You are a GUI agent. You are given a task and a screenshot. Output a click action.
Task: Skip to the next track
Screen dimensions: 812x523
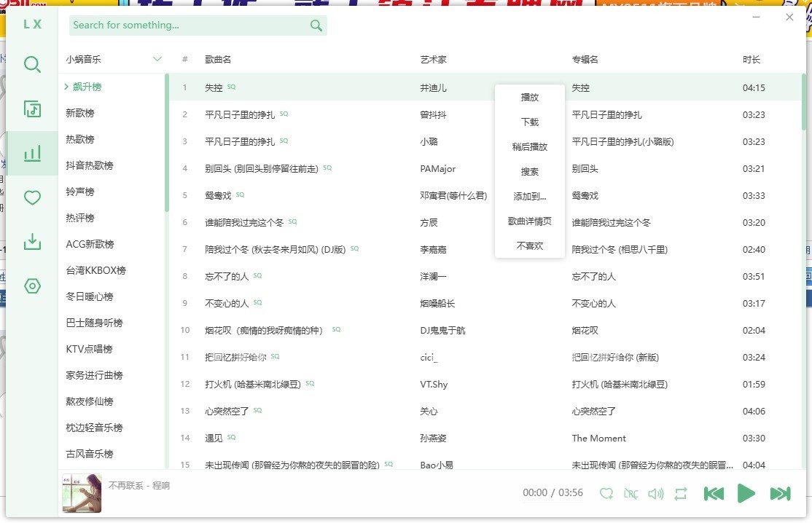click(x=780, y=493)
